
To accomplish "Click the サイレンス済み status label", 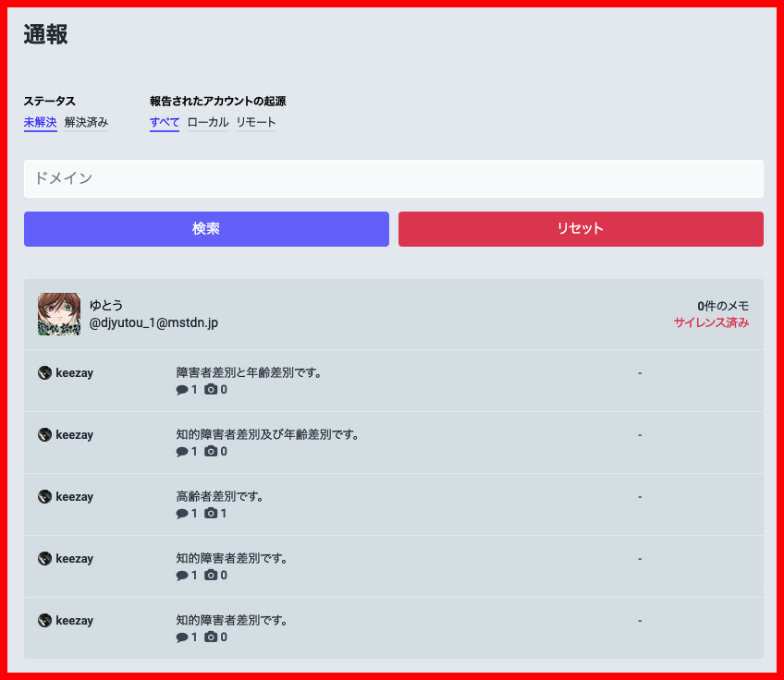I will pyautogui.click(x=711, y=322).
